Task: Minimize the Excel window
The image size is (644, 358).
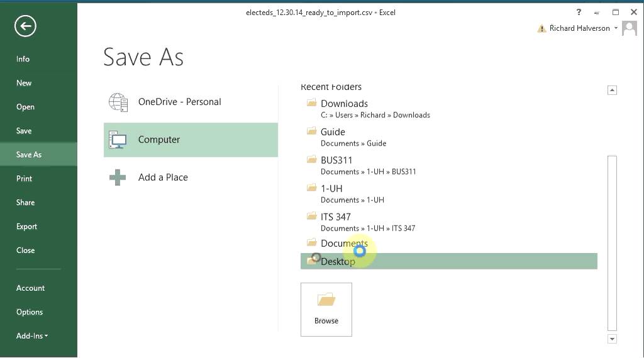Action: point(597,13)
